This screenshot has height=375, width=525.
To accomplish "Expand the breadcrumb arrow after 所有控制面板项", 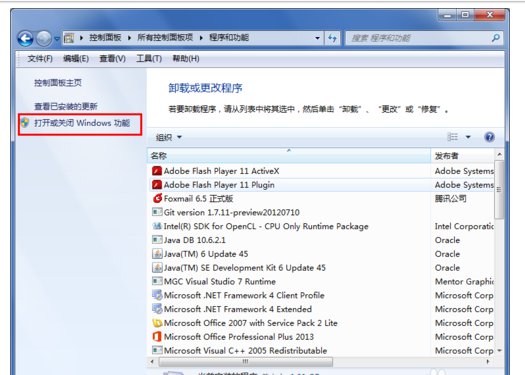I will [201, 38].
